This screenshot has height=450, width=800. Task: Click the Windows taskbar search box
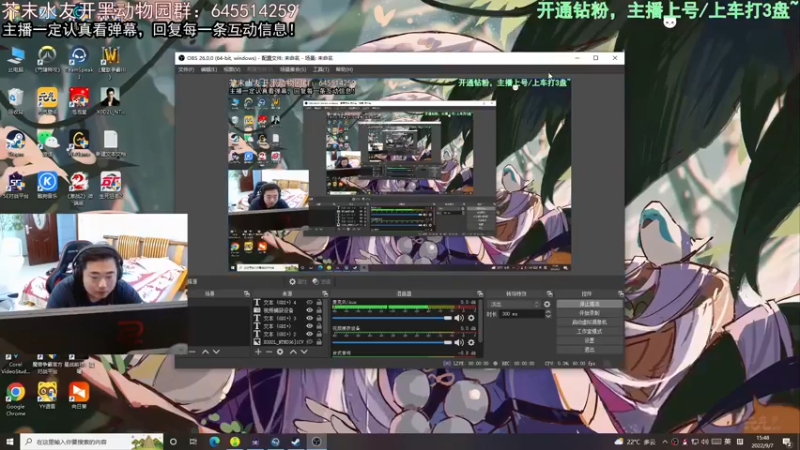click(92, 442)
